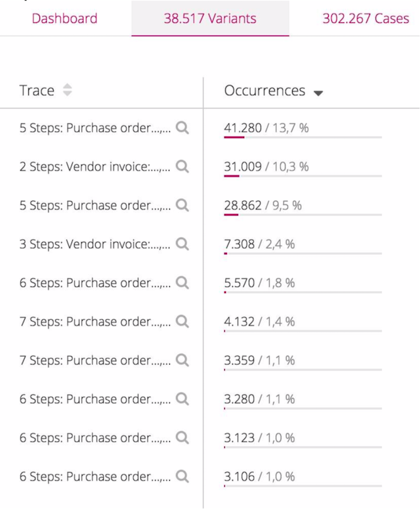
Task: Select the 38.517 Variants tab
Action: click(x=210, y=18)
